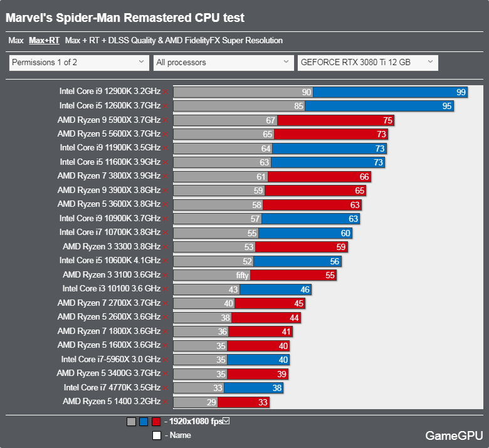This screenshot has height=448, width=489.
Task: Remove AMD Ryzen 7 1800X via X icon
Action: coord(166,331)
